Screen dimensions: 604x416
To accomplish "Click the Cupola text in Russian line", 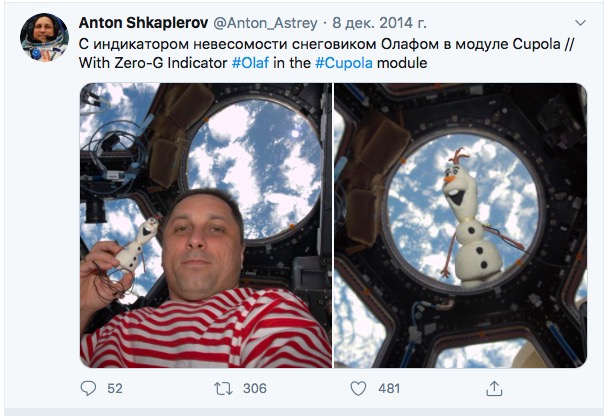I will [536, 44].
